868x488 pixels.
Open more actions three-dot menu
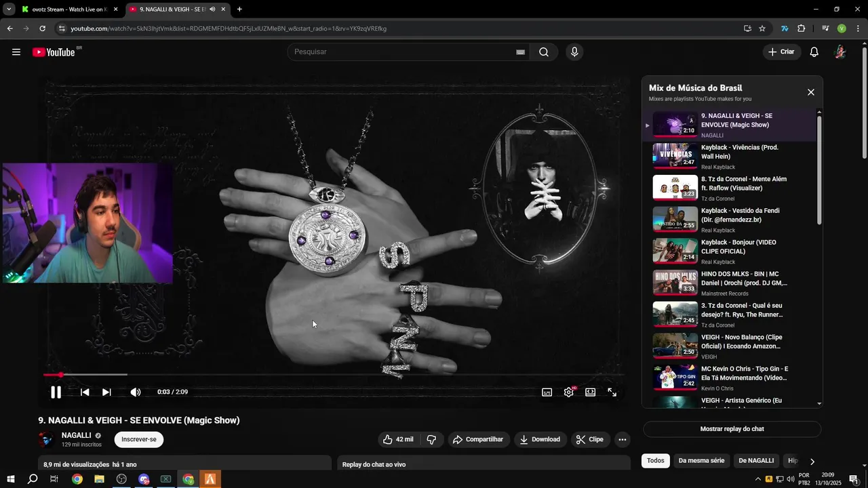(623, 439)
